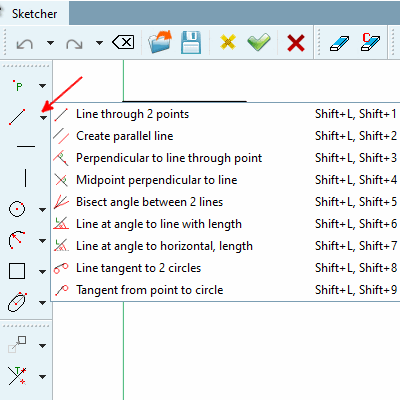Expand the circle tool dropdown arrow
Image resolution: width=400 pixels, height=400 pixels.
click(42, 210)
